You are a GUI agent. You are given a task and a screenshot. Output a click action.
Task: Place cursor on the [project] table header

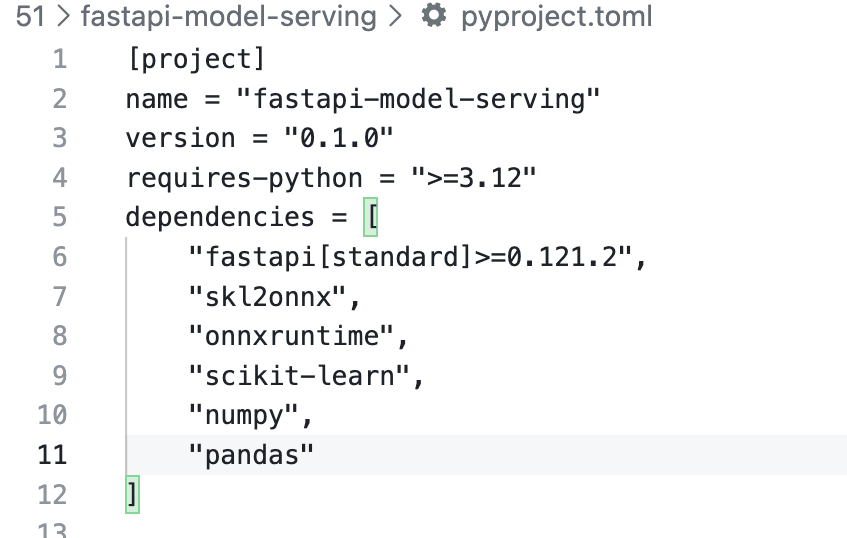point(196,59)
